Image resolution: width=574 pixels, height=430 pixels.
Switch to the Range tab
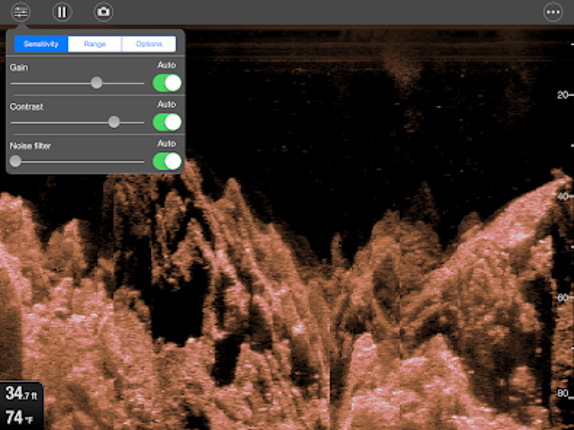click(95, 44)
